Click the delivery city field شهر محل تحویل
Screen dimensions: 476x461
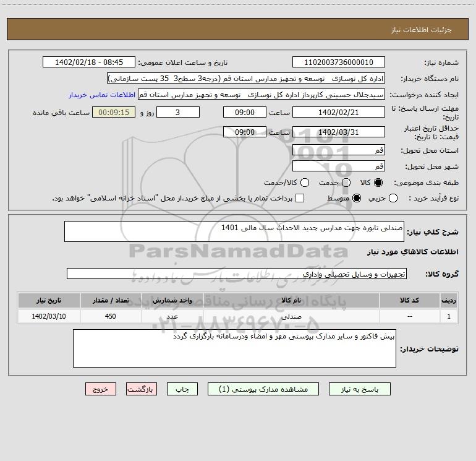(x=339, y=166)
